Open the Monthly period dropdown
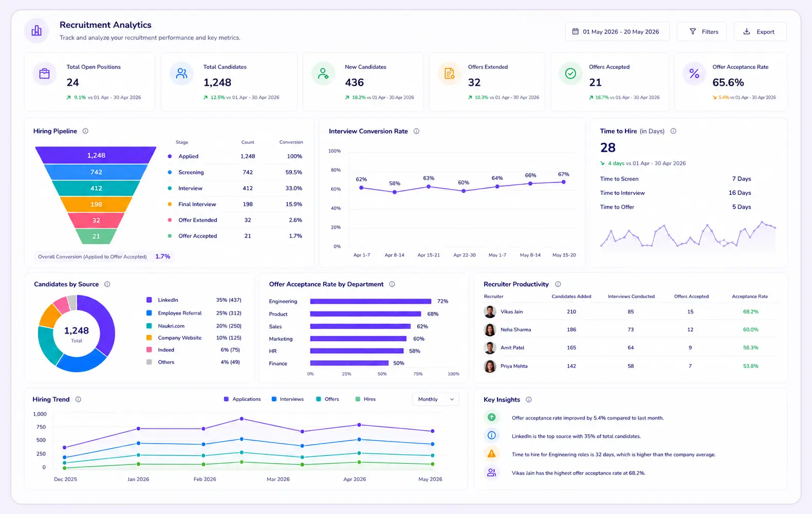 coord(436,399)
